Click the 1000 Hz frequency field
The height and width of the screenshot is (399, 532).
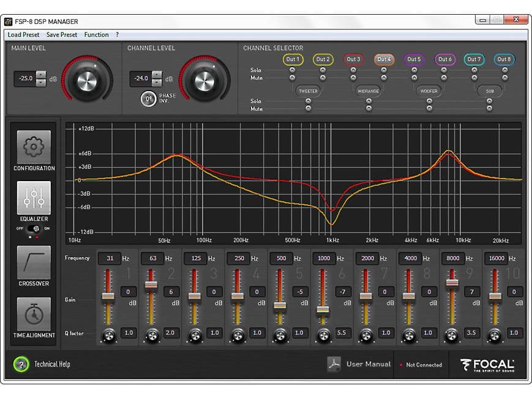coord(323,258)
